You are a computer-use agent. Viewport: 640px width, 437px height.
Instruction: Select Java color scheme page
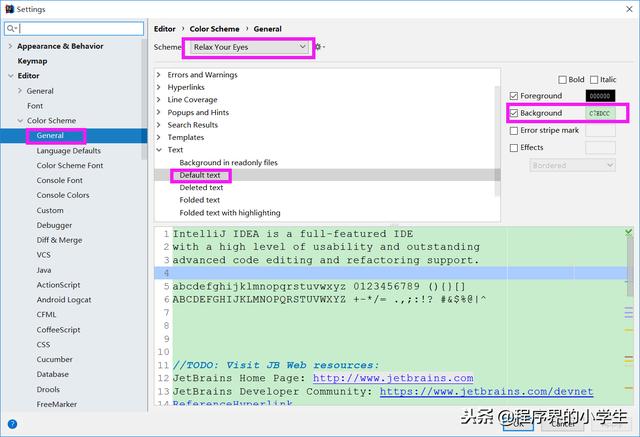(44, 270)
